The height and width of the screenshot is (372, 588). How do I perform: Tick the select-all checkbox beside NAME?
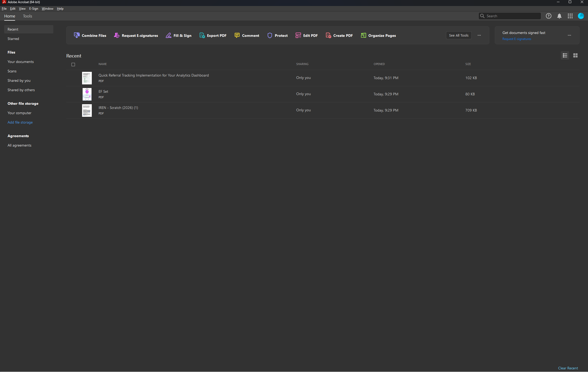[73, 65]
